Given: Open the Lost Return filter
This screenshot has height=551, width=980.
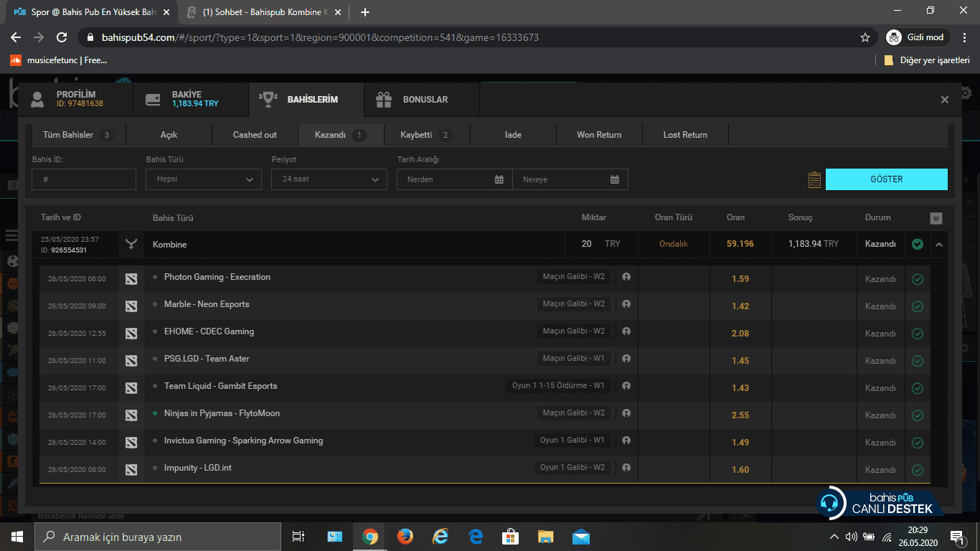Looking at the screenshot, I should 685,135.
